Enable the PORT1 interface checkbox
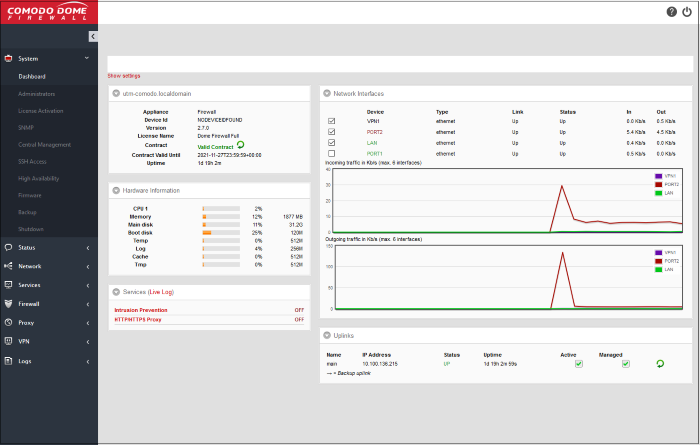Image resolution: width=700 pixels, height=445 pixels. (331, 153)
